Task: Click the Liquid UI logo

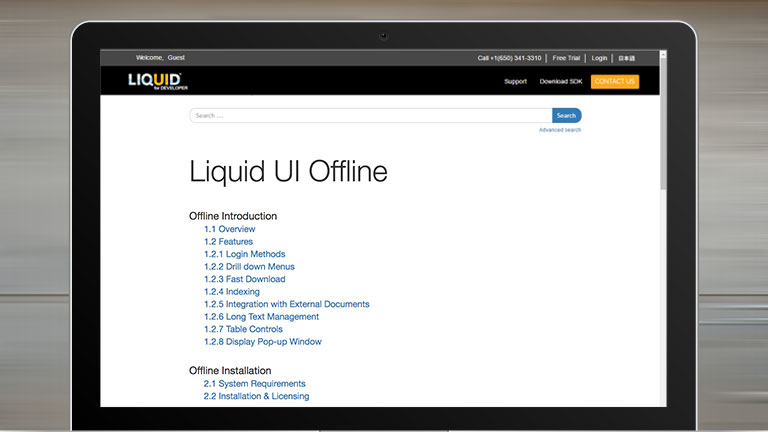Action: pos(154,81)
